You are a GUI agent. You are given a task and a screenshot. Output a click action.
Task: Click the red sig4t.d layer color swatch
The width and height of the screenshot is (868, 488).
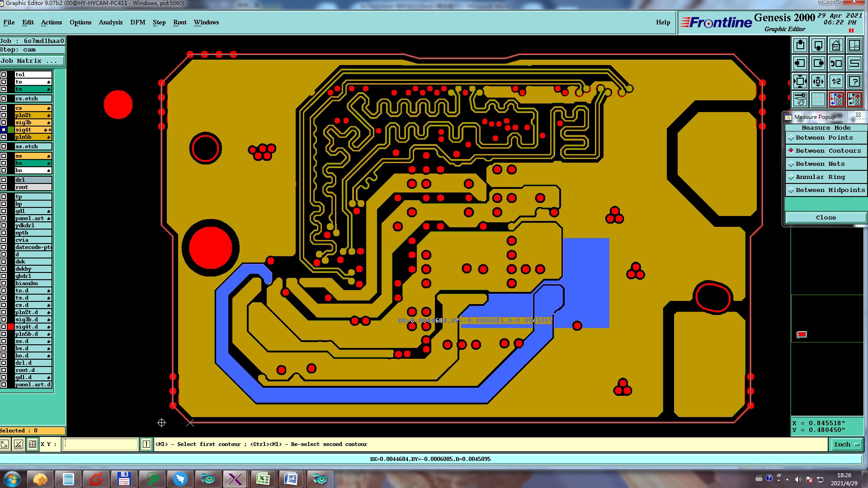11,327
